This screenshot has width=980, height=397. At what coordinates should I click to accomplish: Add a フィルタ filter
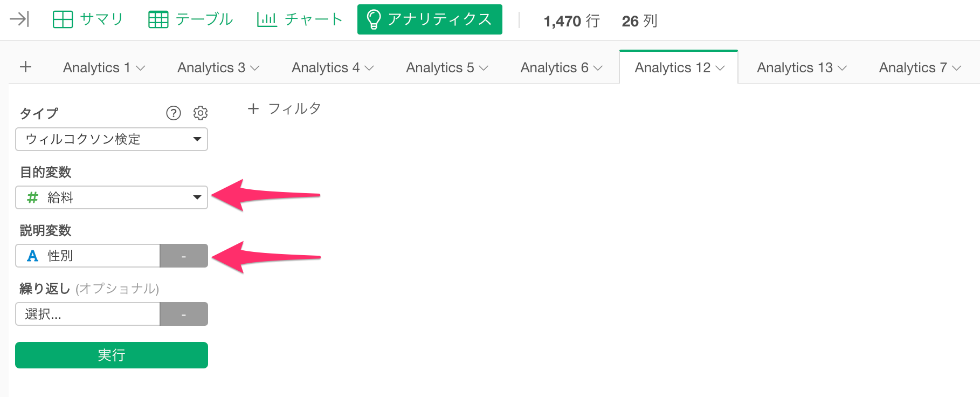click(x=284, y=109)
